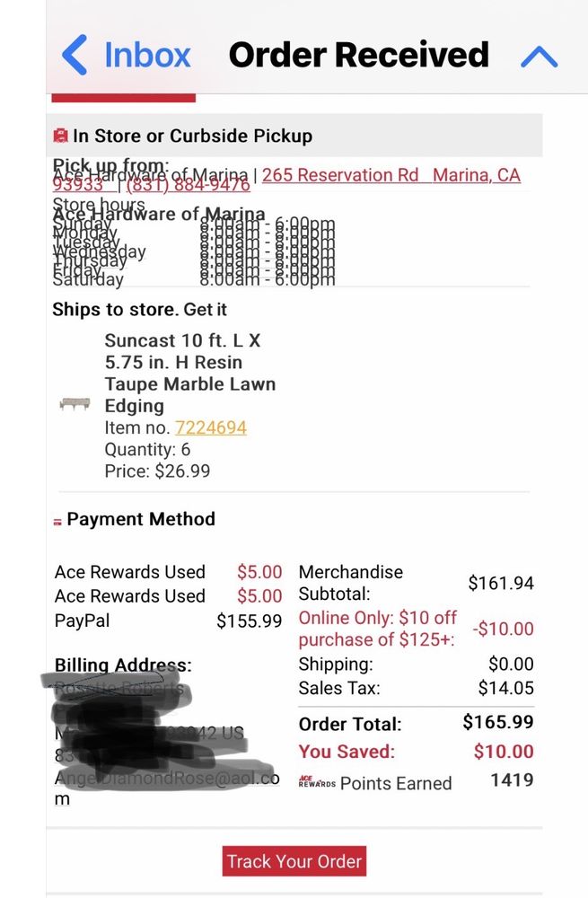Tap the up arrow for previous message
Screen dimensions: 588x898
(539, 57)
